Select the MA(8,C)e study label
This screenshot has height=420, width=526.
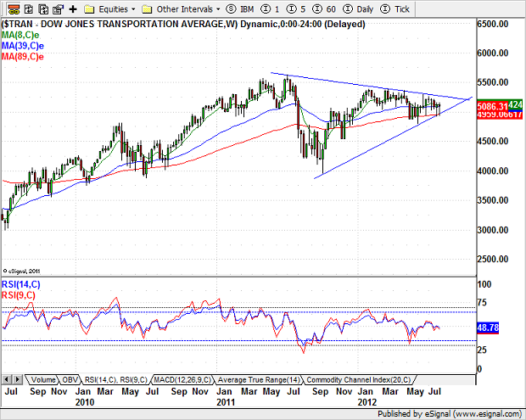pyautogui.click(x=20, y=35)
